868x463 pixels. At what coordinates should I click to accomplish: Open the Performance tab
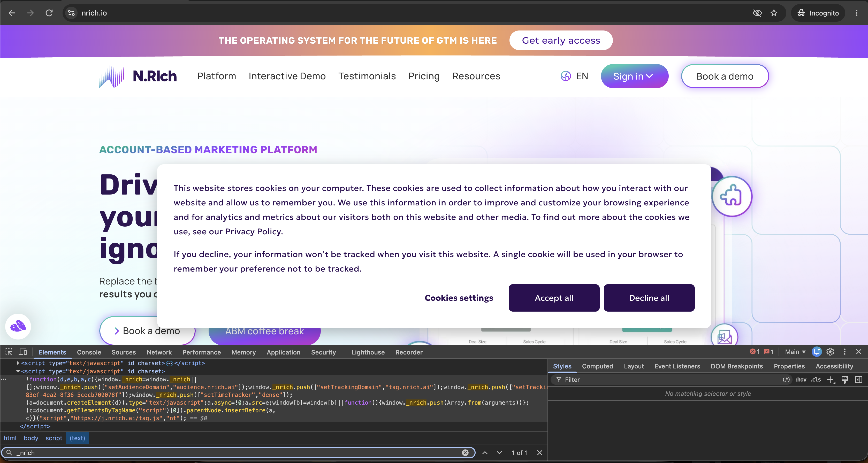202,352
